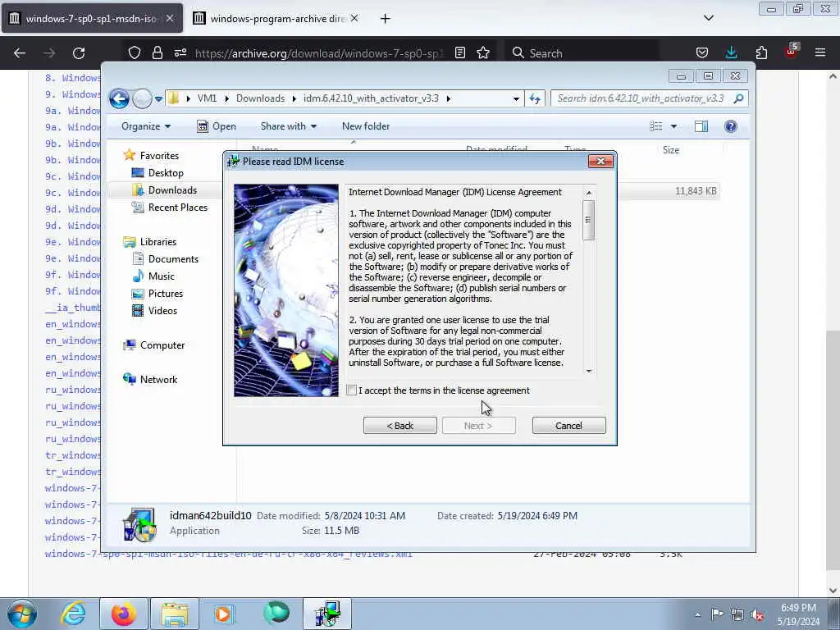
Task: Click the Firefox back button
Action: tap(20, 53)
